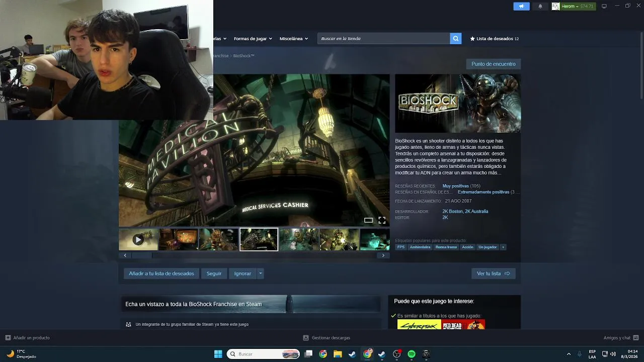This screenshot has height=362, width=644.
Task: Open developer 2K Boston link
Action: [452, 211]
